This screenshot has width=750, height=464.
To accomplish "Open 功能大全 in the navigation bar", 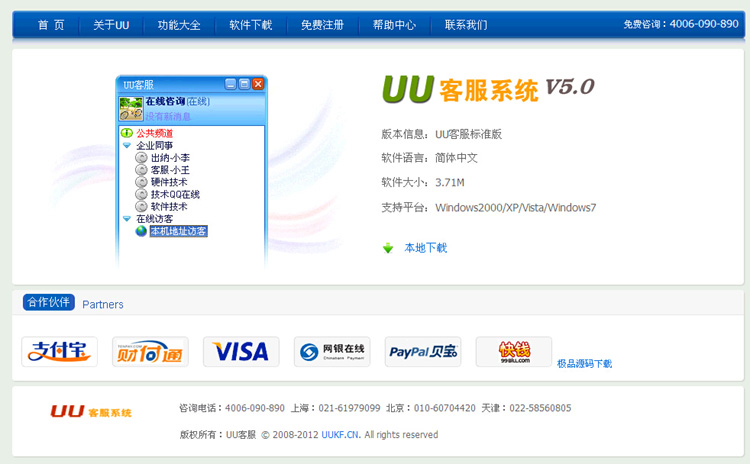I will (179, 25).
